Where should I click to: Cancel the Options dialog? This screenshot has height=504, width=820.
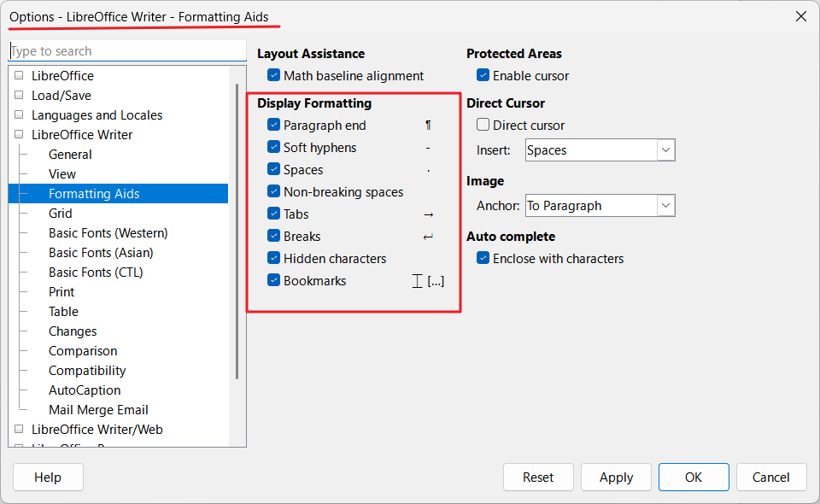(x=771, y=478)
